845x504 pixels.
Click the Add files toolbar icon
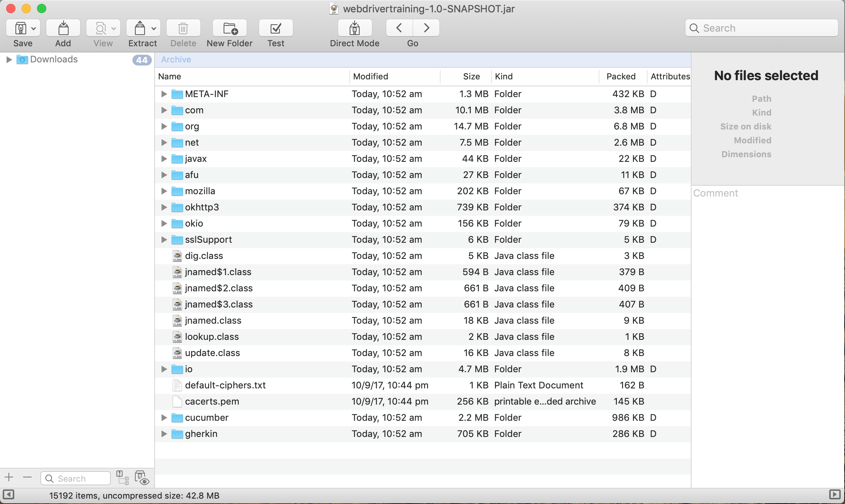(x=63, y=28)
